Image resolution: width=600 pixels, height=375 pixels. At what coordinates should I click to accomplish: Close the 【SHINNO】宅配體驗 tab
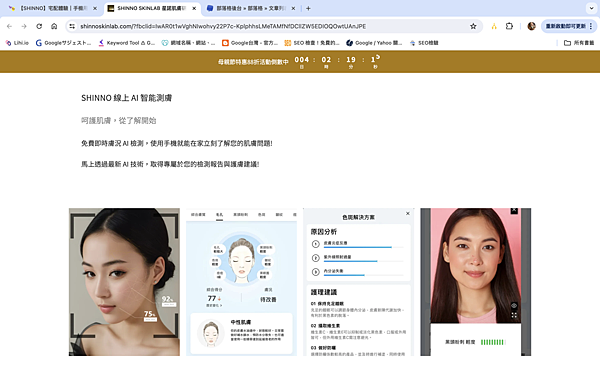95,8
